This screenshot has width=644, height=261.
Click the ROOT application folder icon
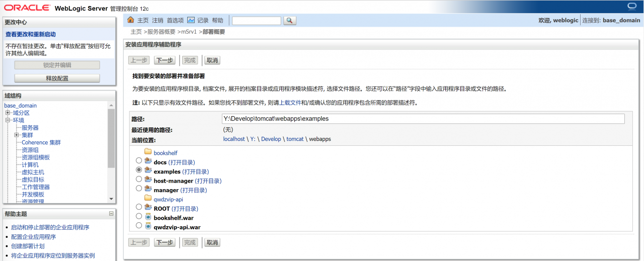click(148, 208)
